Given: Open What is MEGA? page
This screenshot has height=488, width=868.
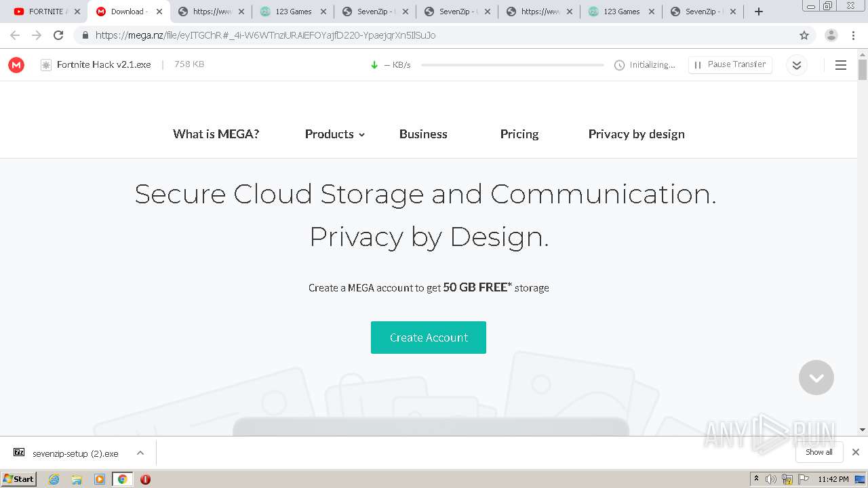Looking at the screenshot, I should coord(216,134).
